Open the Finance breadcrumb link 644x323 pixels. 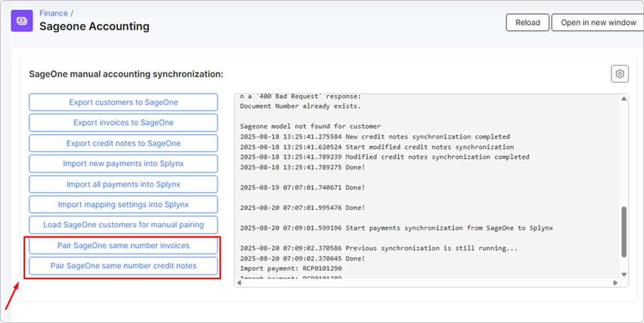coord(54,13)
